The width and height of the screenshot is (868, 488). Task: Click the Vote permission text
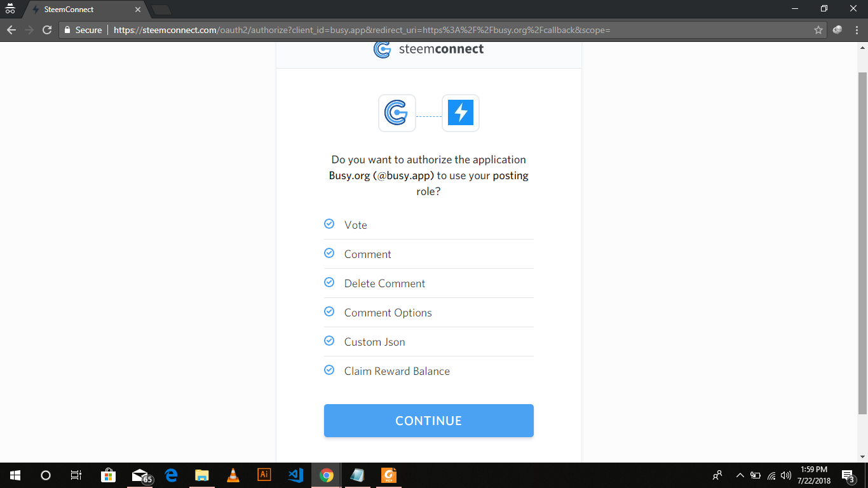(356, 225)
